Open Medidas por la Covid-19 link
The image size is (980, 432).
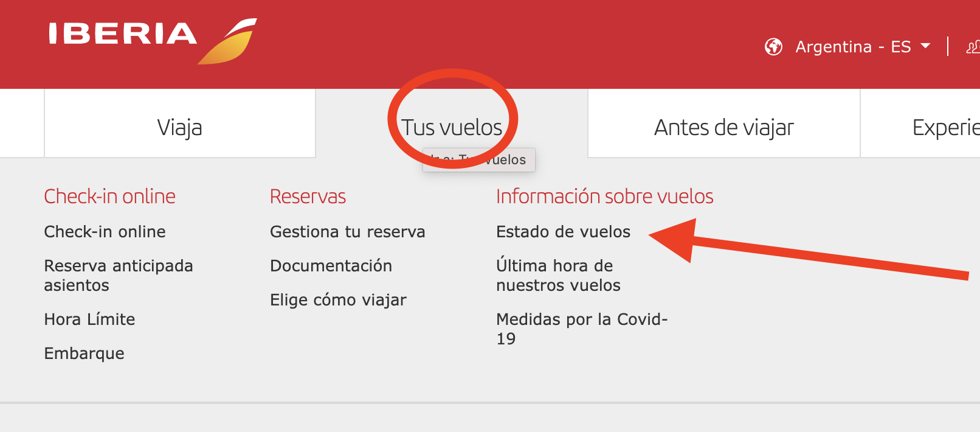(582, 329)
